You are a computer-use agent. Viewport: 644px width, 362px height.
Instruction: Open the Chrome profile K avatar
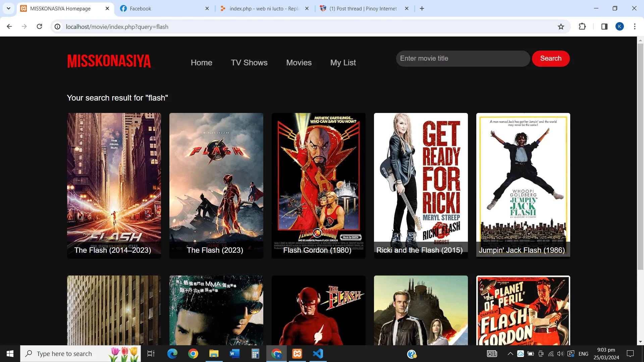point(620,26)
